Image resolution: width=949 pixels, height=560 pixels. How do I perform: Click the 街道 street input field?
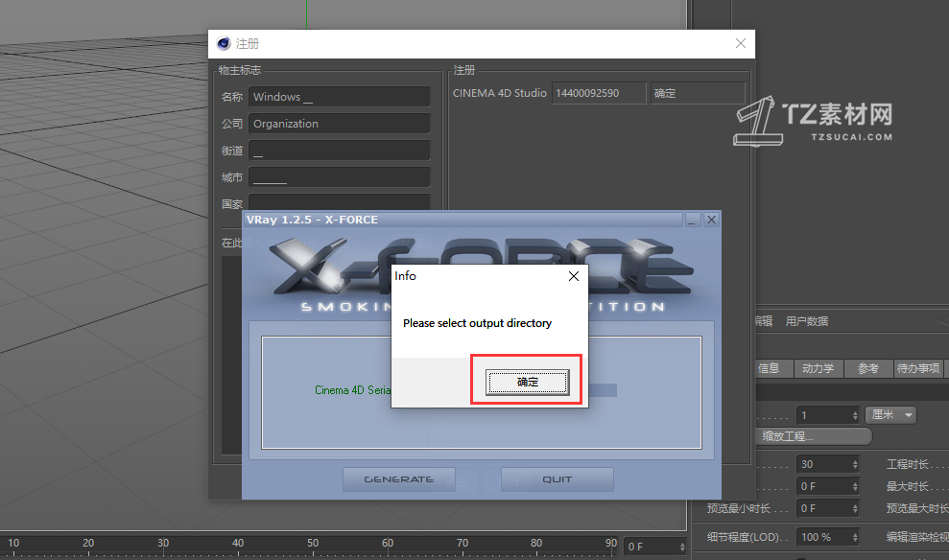click(x=339, y=151)
